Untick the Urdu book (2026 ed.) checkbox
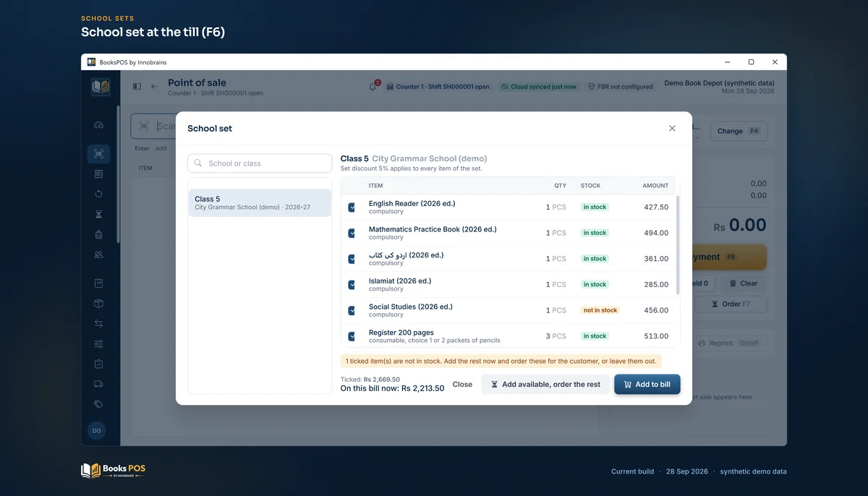The width and height of the screenshot is (868, 496). point(352,259)
